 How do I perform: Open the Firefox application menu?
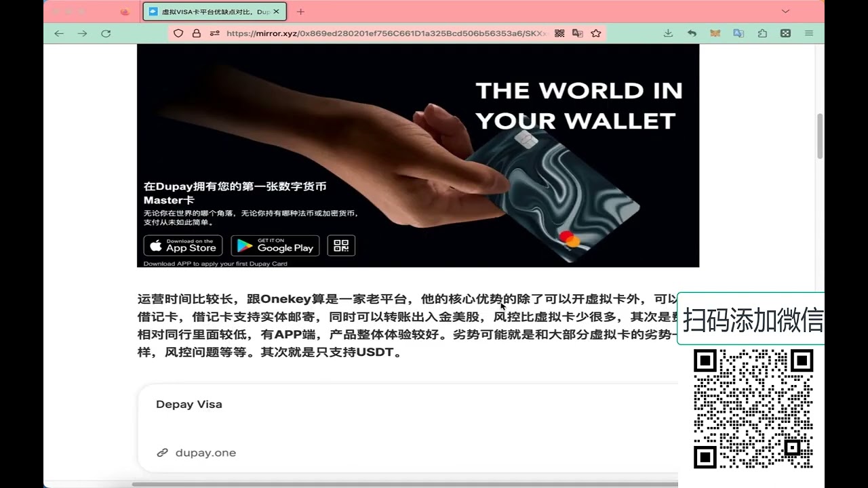click(x=809, y=33)
